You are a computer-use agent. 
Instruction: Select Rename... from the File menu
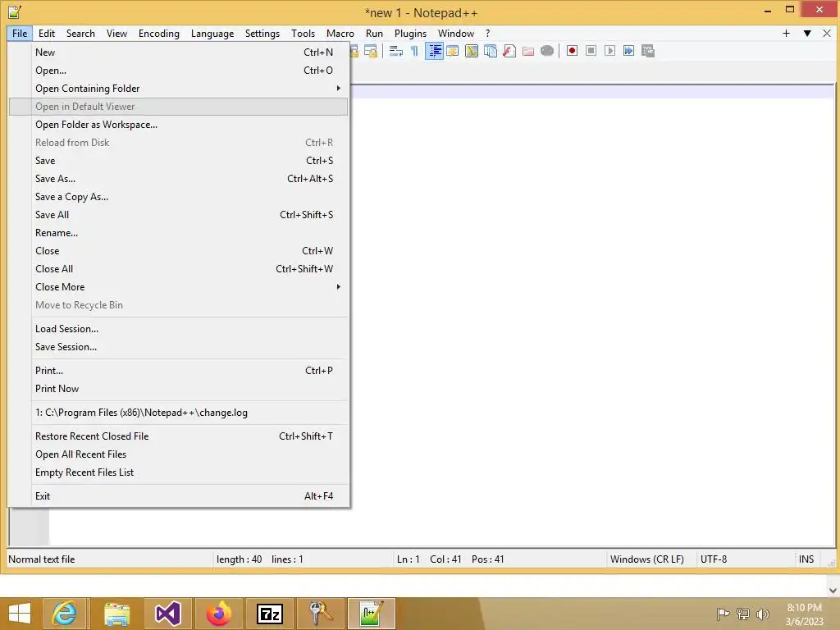pos(179,232)
